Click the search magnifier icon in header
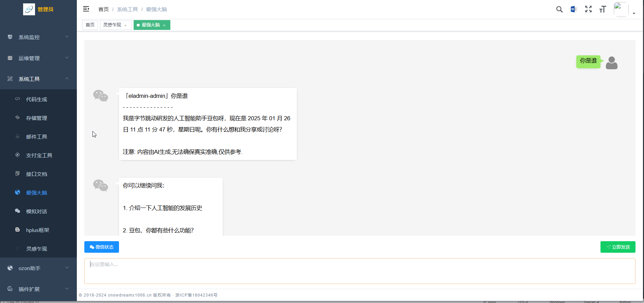 (x=559, y=10)
